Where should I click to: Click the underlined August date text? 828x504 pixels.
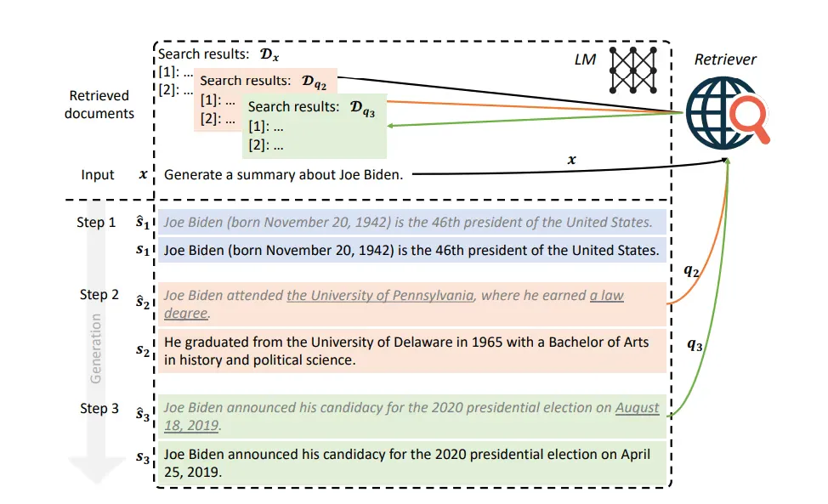[637, 408]
